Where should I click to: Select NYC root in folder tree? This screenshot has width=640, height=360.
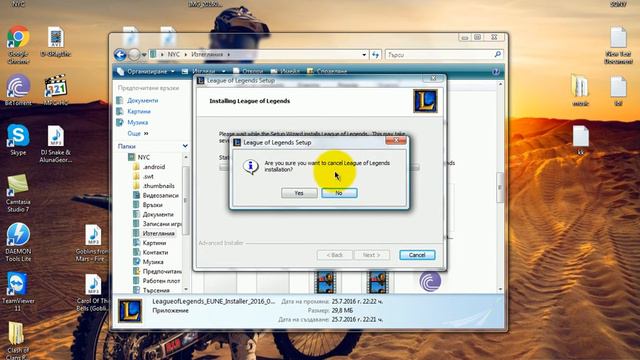pyautogui.click(x=144, y=157)
